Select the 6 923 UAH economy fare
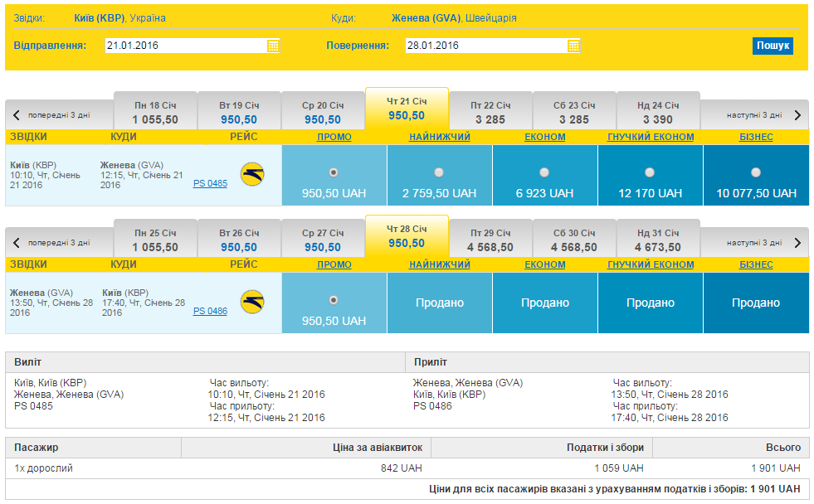The height and width of the screenshot is (504, 814). point(544,172)
